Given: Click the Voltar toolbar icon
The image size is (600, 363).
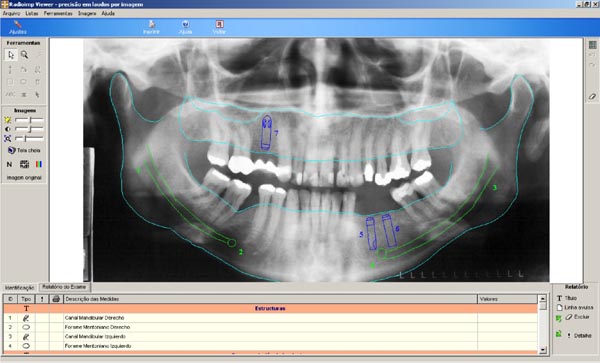Looking at the screenshot, I should click(219, 28).
